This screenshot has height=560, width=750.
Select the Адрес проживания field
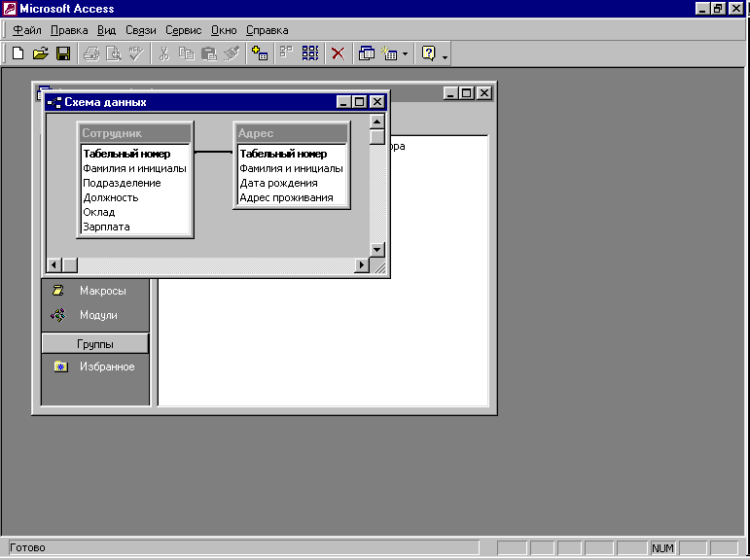click(x=292, y=197)
